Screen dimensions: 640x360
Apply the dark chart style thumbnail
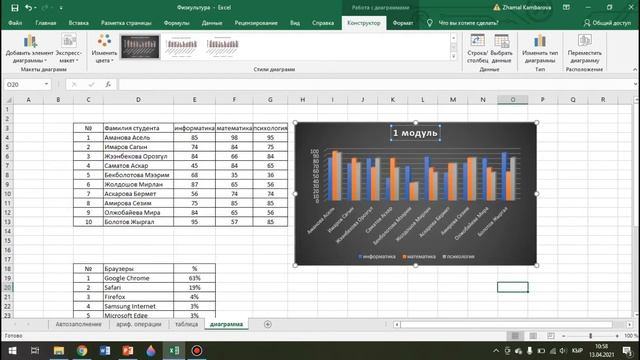(x=140, y=47)
